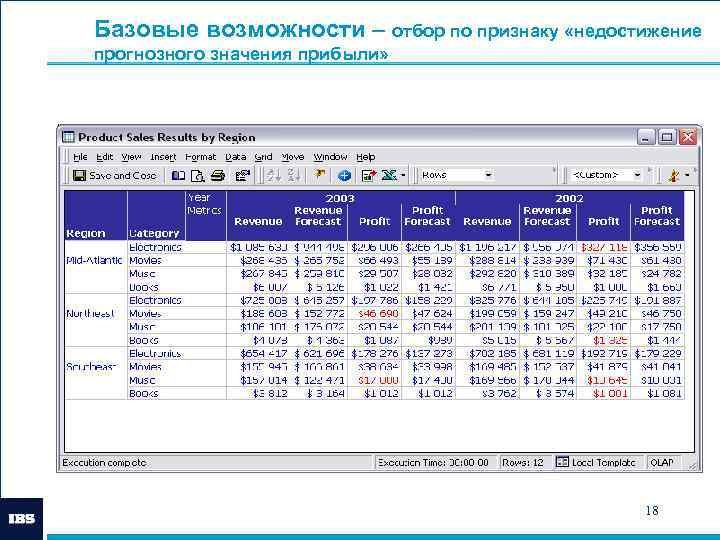Click the printer icon
The image size is (720, 540).
(218, 175)
